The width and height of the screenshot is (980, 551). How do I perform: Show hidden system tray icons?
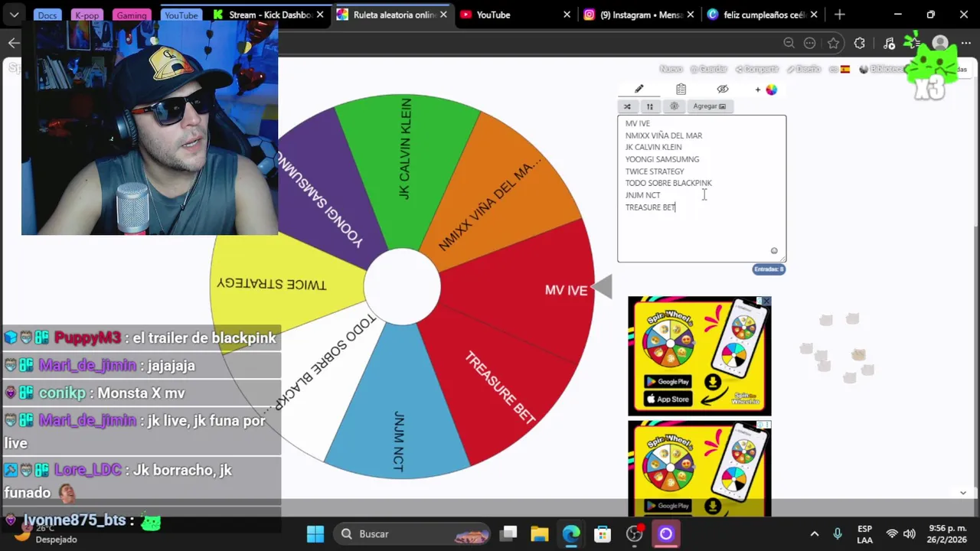[x=815, y=533]
